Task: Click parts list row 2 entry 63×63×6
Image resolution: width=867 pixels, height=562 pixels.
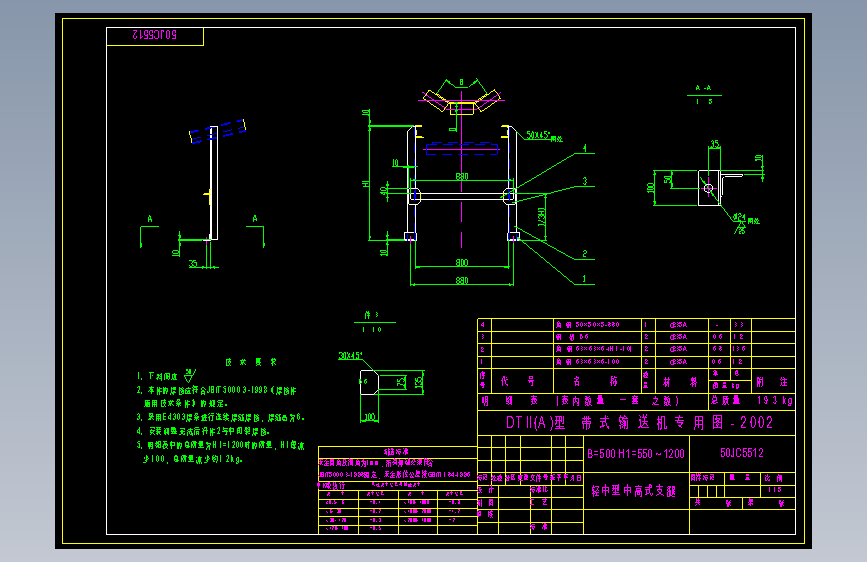Action: click(593, 349)
